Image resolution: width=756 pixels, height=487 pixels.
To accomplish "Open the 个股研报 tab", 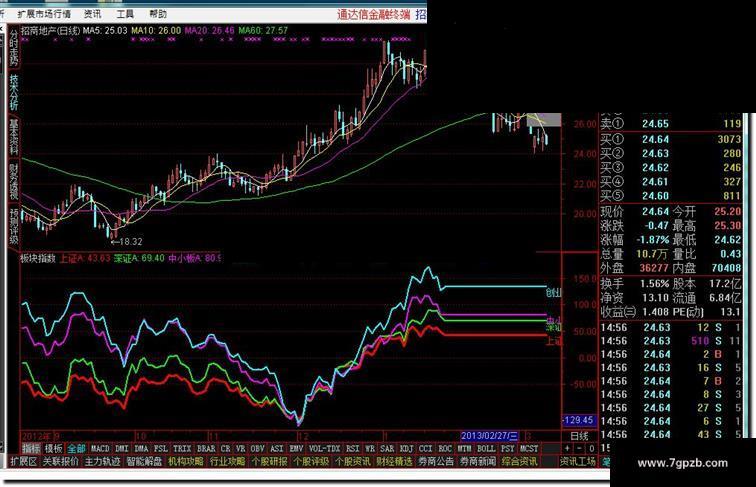I will click(269, 461).
